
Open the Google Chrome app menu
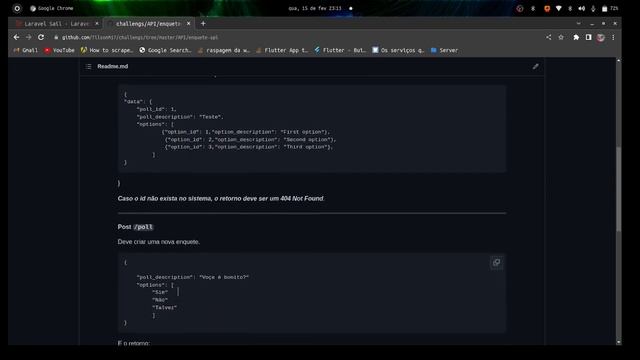click(x=52, y=8)
